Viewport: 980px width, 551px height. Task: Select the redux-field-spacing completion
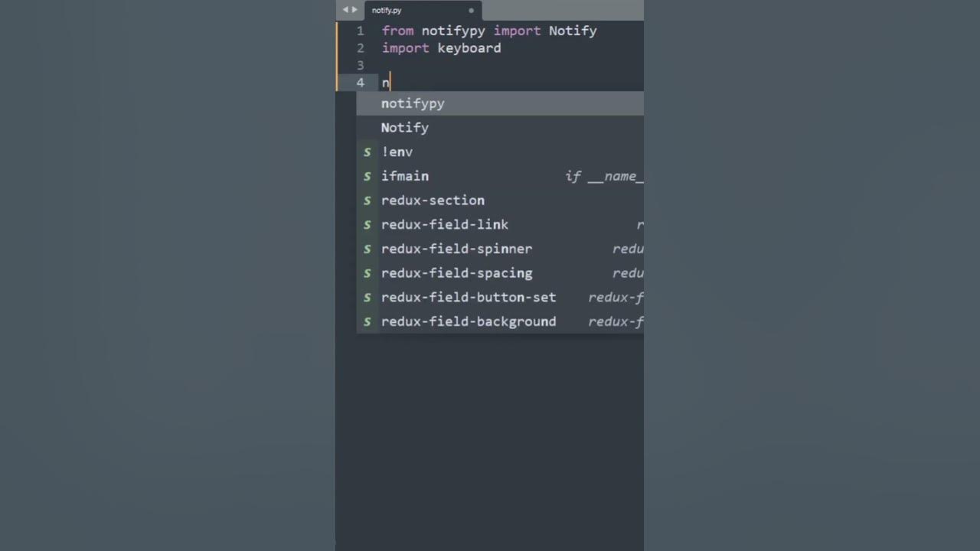(456, 273)
